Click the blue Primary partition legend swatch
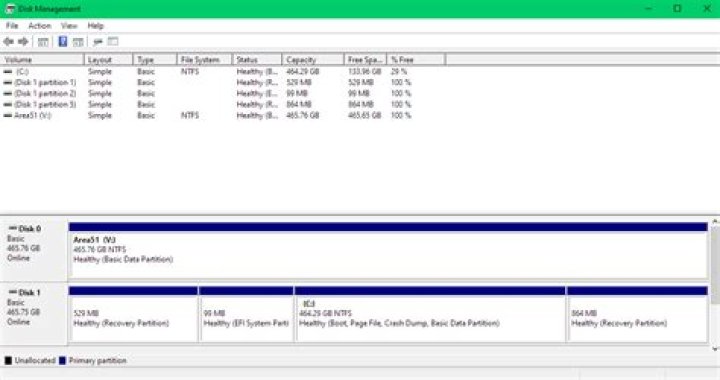This screenshot has width=720, height=380. (62, 361)
